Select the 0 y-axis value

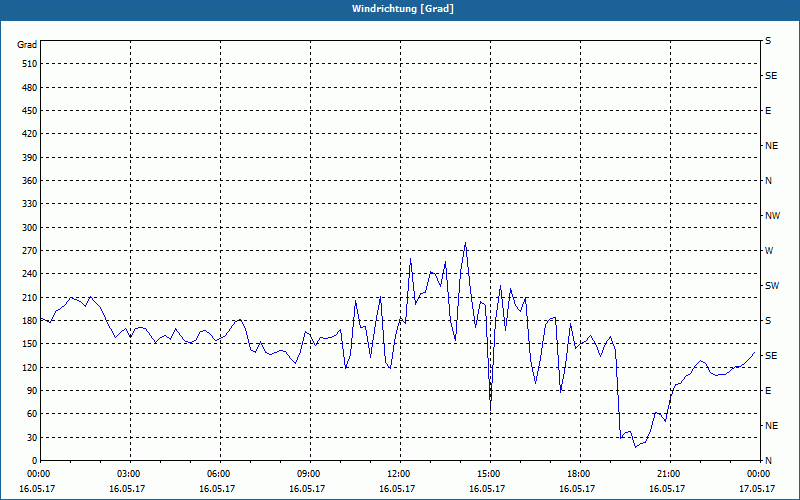[x=34, y=461]
